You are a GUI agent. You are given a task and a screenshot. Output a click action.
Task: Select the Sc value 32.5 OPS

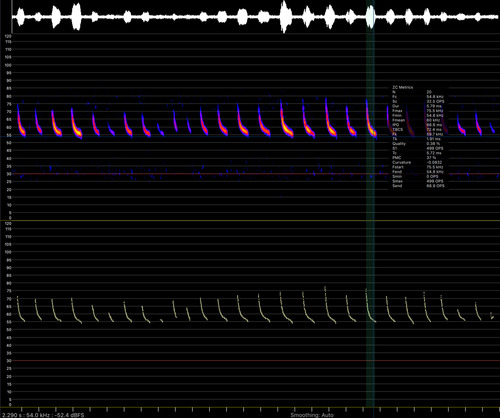435,101
